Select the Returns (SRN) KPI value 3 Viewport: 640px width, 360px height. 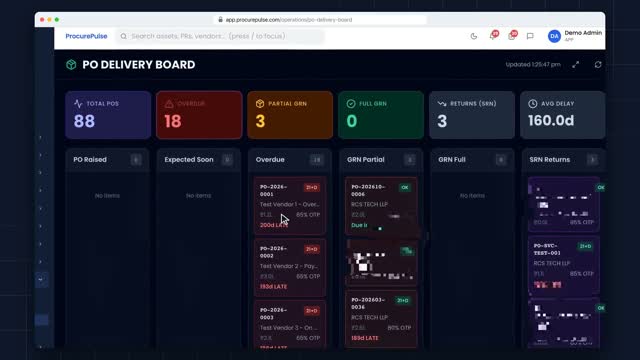(x=442, y=121)
